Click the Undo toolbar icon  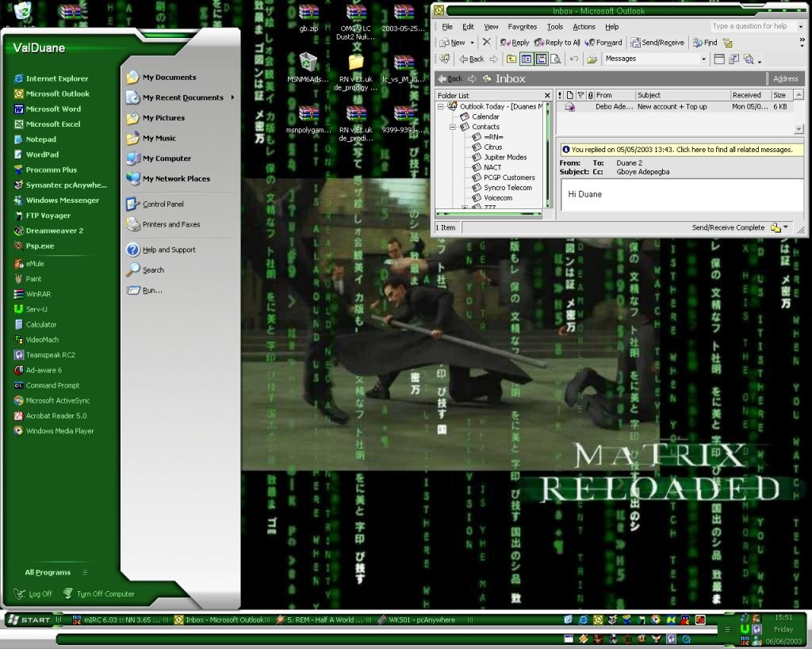(x=574, y=59)
